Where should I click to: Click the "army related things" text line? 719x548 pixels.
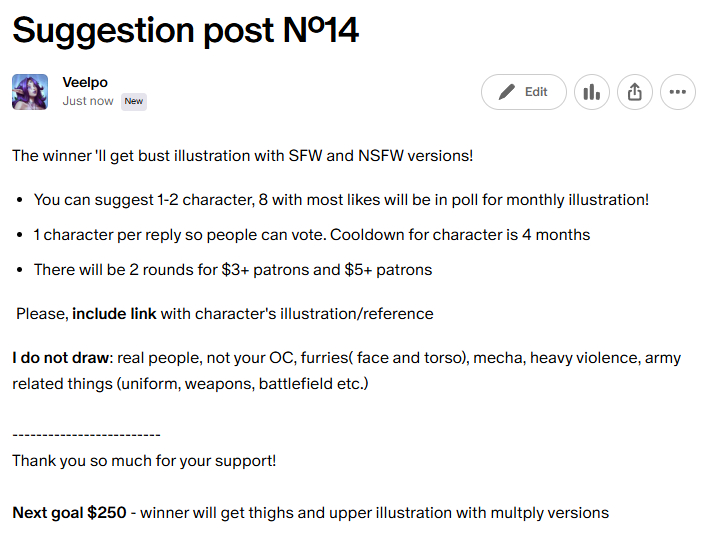(190, 383)
